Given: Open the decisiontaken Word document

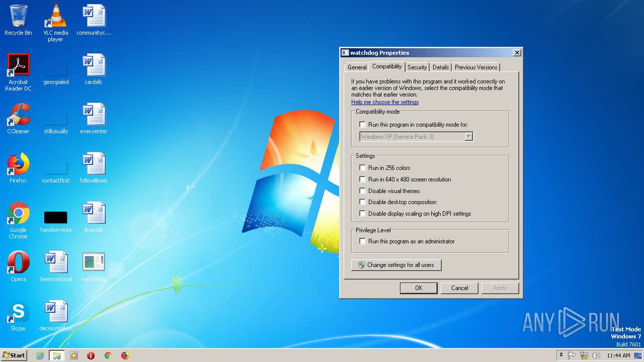Looking at the screenshot, I should 56,316.
